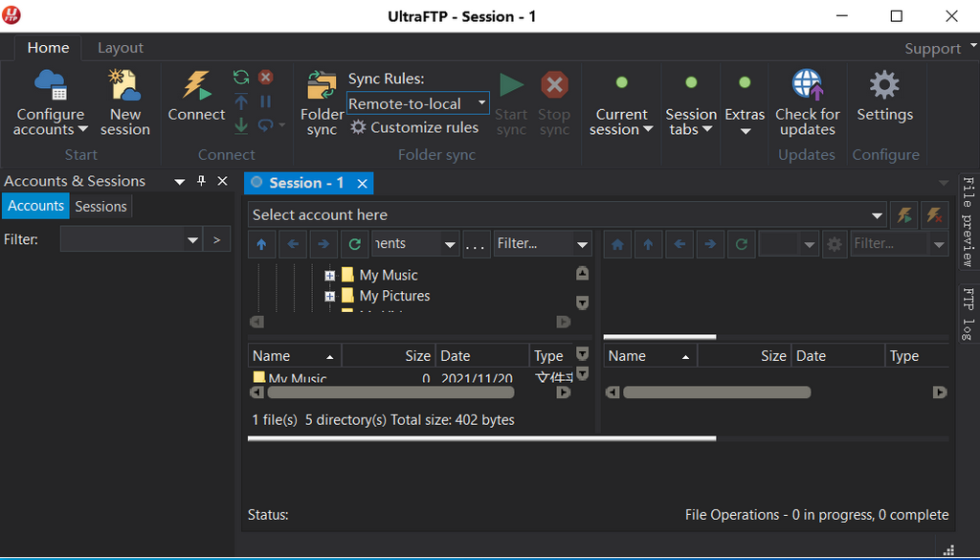Image resolution: width=980 pixels, height=560 pixels.
Task: Close the Accounts & Sessions panel
Action: (222, 181)
